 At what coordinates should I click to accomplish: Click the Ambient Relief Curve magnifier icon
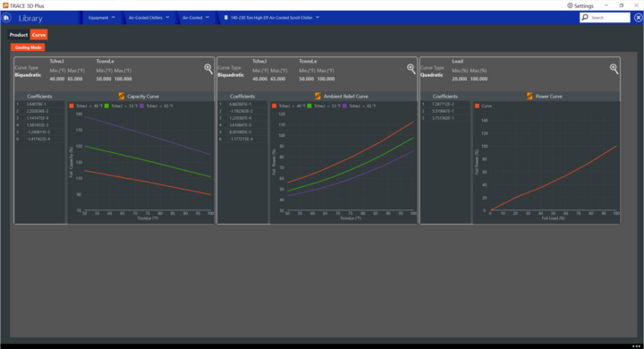tap(411, 69)
